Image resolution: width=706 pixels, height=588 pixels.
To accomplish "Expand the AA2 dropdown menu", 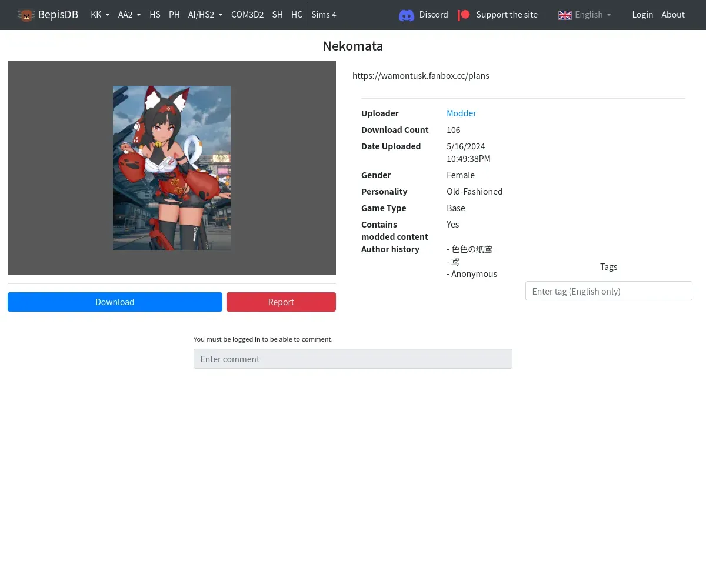I will pyautogui.click(x=129, y=15).
